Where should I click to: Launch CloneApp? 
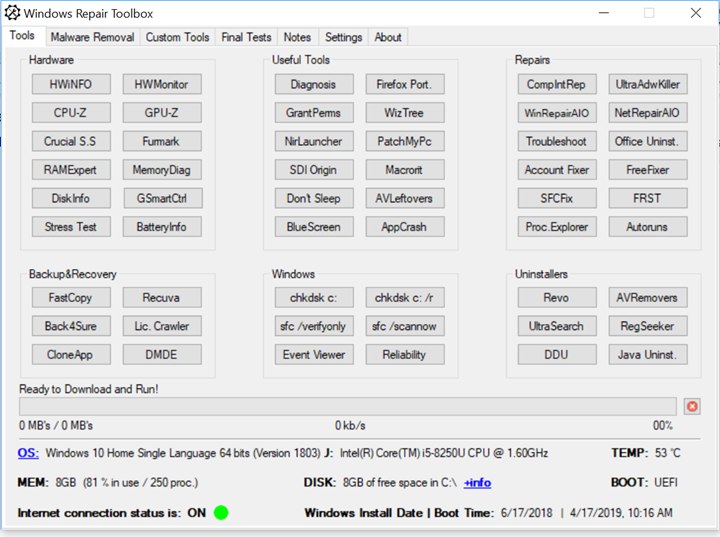[x=71, y=355]
